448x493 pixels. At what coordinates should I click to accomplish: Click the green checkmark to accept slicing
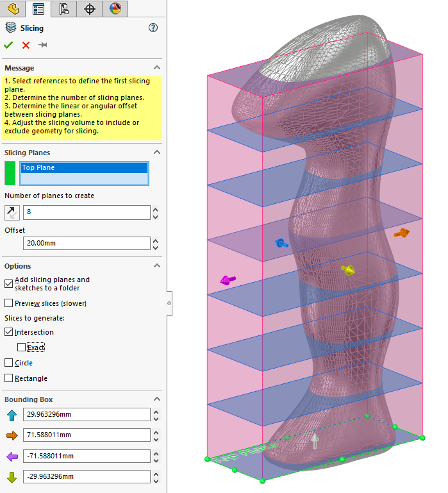click(x=8, y=45)
